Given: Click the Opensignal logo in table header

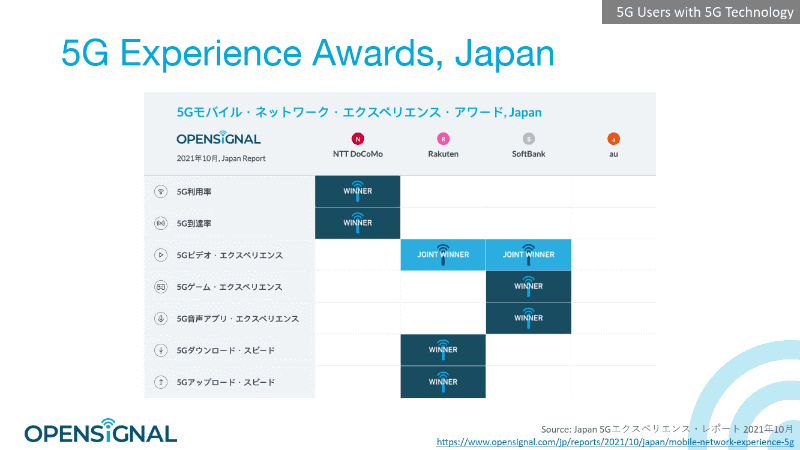Looking at the screenshot, I should 218,138.
